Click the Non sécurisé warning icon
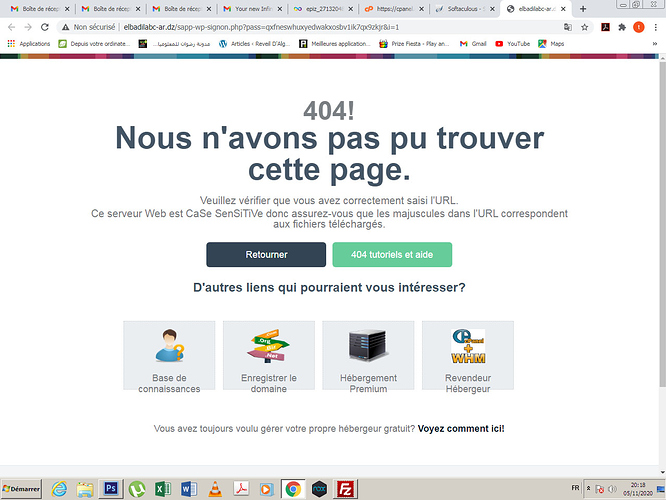The height and width of the screenshot is (500, 666). pos(65,27)
